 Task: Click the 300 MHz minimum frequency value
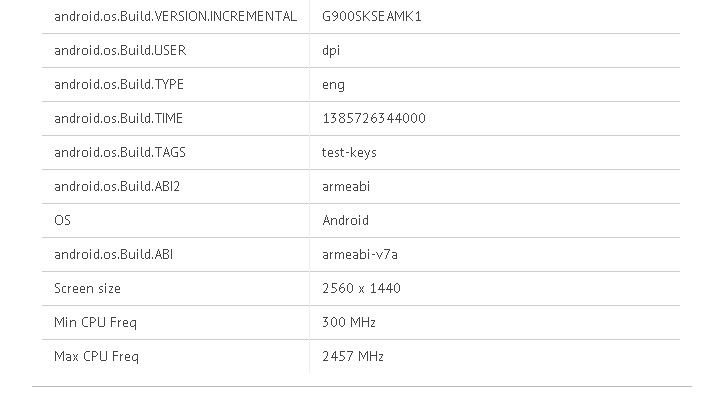[x=349, y=322]
